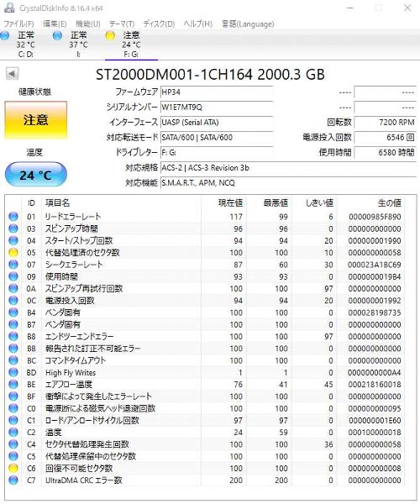Click the previous disk arrow button
Screen dimensions: 420x504
tap(13, 74)
